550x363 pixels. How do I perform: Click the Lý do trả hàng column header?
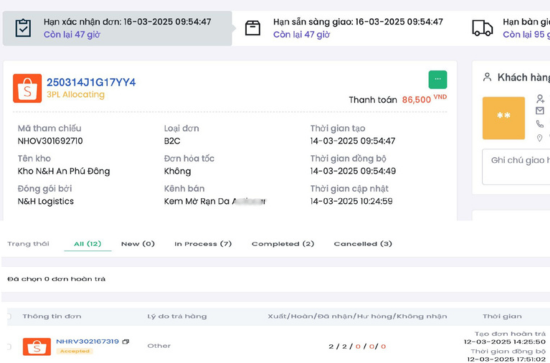point(177,316)
